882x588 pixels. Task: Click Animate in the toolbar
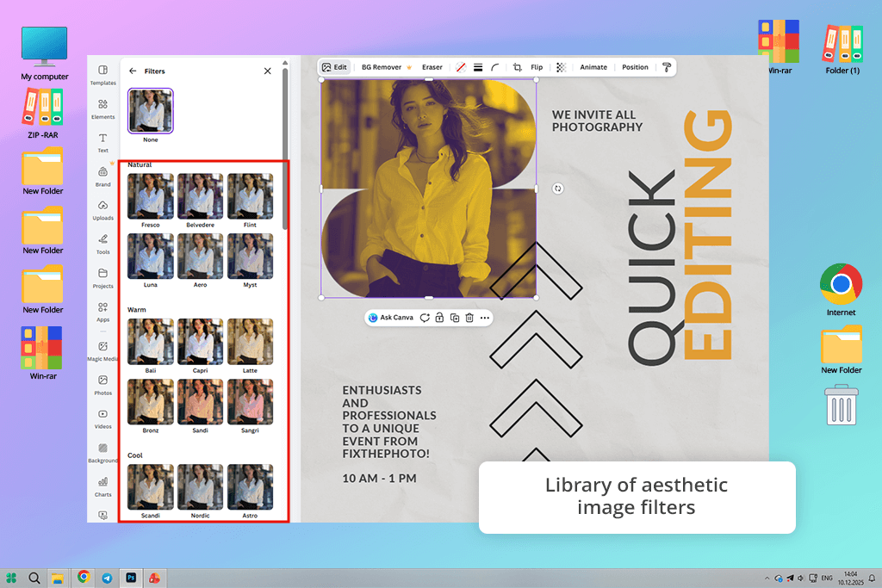(593, 67)
